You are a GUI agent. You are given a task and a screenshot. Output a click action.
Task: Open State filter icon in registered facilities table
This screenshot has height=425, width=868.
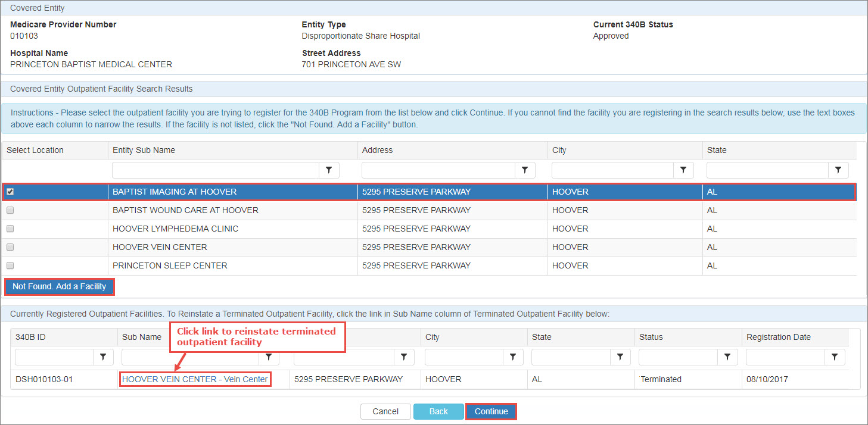[620, 357]
